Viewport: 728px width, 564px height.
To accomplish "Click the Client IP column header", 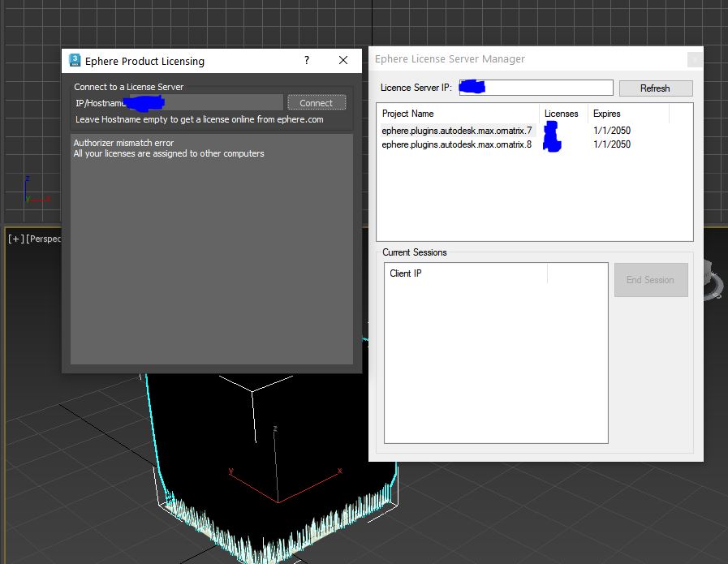I will coord(466,273).
